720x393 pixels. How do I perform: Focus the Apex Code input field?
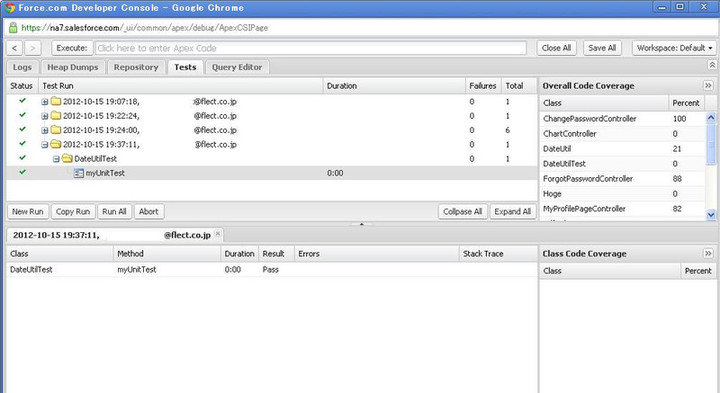point(311,48)
